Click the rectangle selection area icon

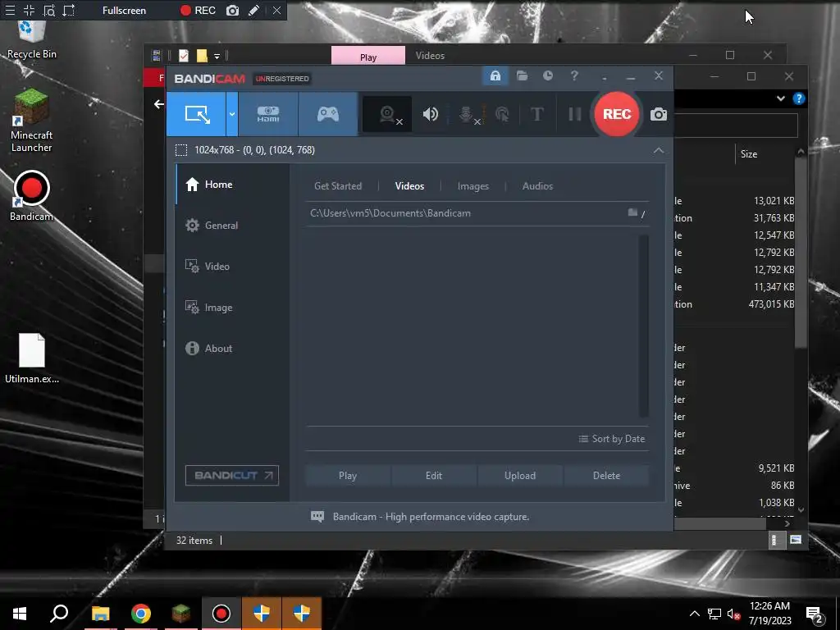pyautogui.click(x=181, y=150)
